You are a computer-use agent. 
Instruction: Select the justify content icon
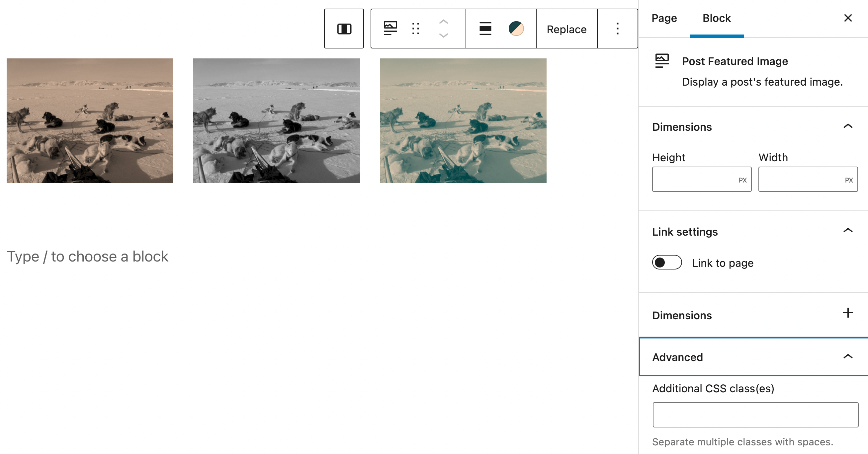point(484,29)
